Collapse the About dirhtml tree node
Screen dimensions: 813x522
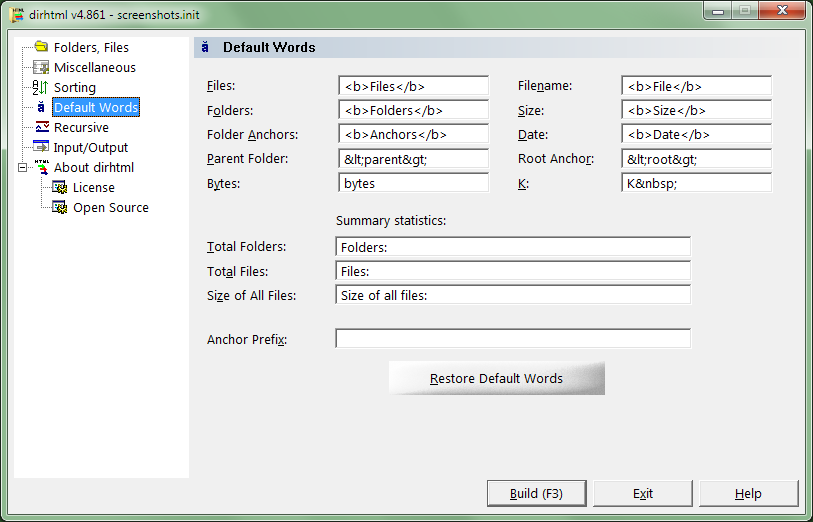pyautogui.click(x=22, y=167)
